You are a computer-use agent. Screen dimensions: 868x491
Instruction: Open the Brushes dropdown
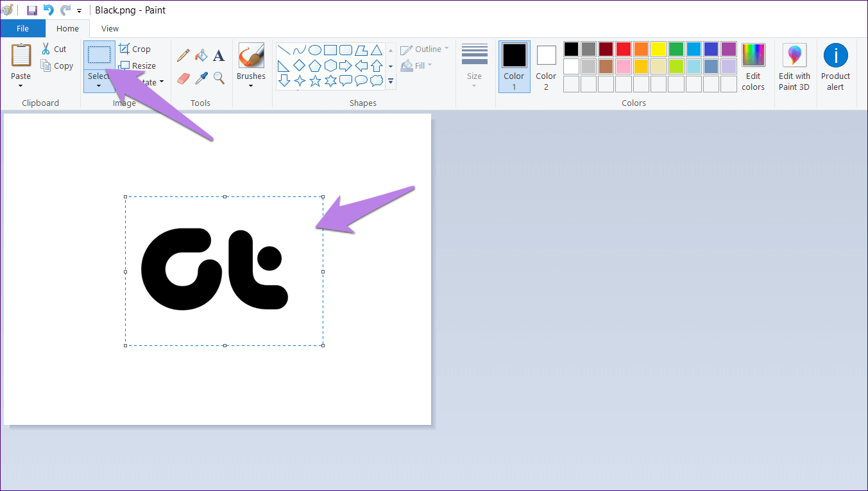click(251, 85)
